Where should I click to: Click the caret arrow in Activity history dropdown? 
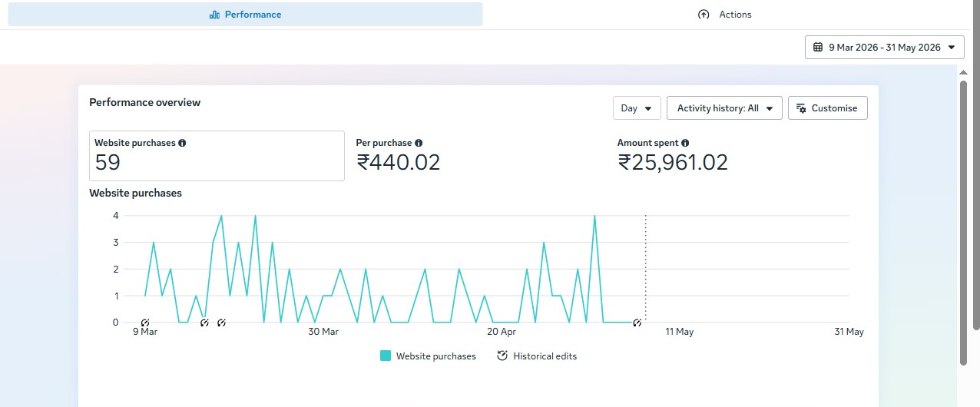pos(770,109)
